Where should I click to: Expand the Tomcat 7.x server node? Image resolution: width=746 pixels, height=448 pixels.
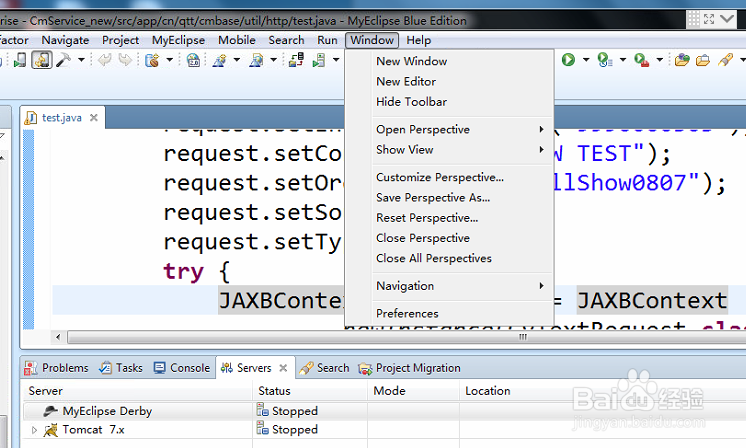point(34,430)
